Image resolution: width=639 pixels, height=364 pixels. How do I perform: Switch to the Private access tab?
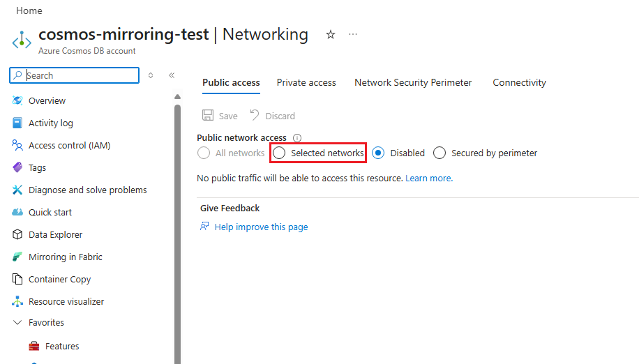(x=306, y=83)
